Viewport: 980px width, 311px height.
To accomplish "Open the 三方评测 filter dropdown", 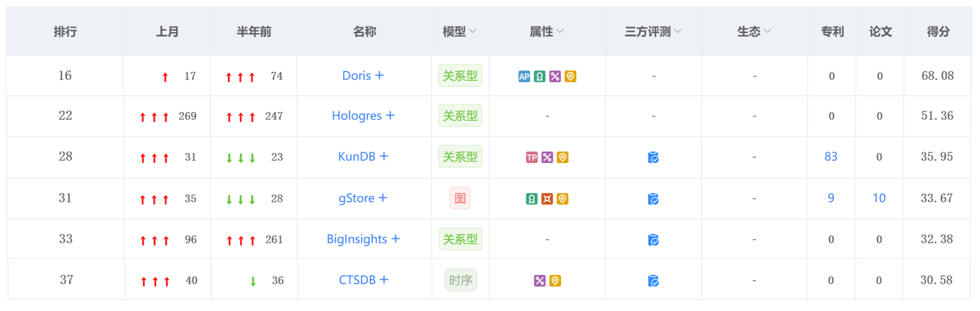I will click(677, 32).
